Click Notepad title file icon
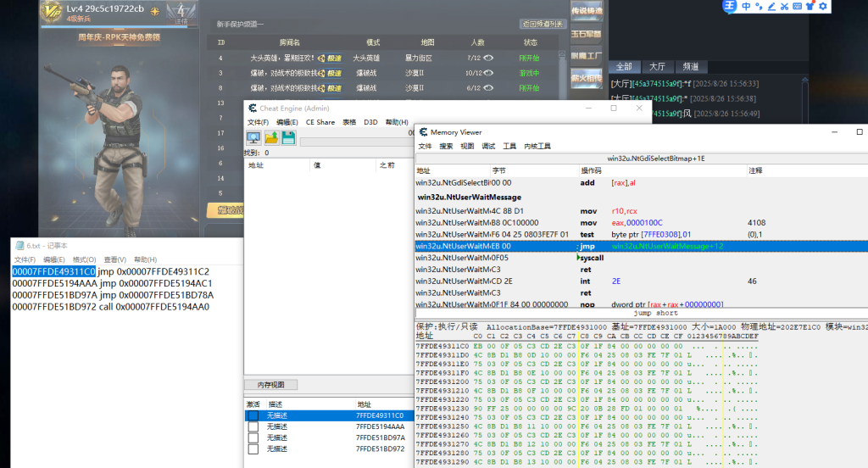This screenshot has width=868, height=468. 20,245
